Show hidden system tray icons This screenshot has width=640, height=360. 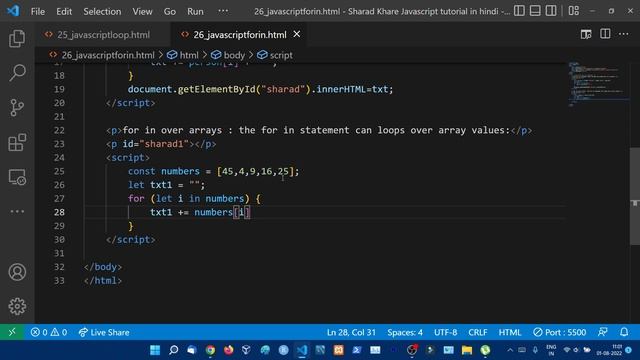510,350
